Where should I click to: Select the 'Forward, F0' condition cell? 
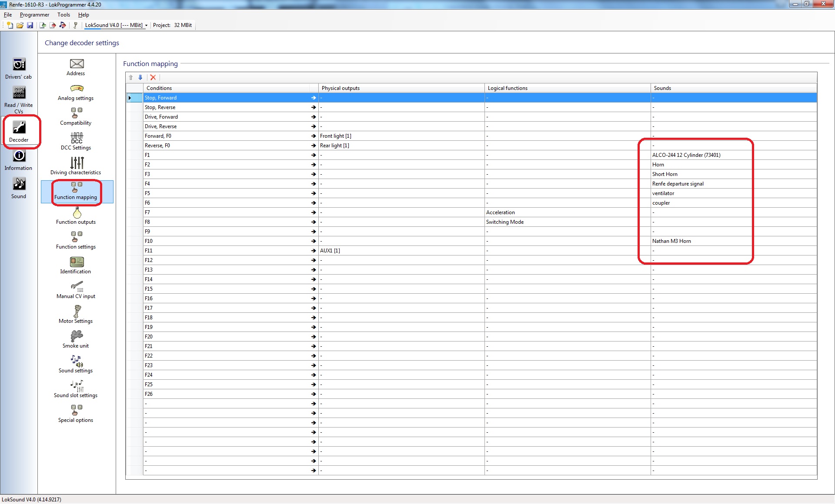coord(231,136)
